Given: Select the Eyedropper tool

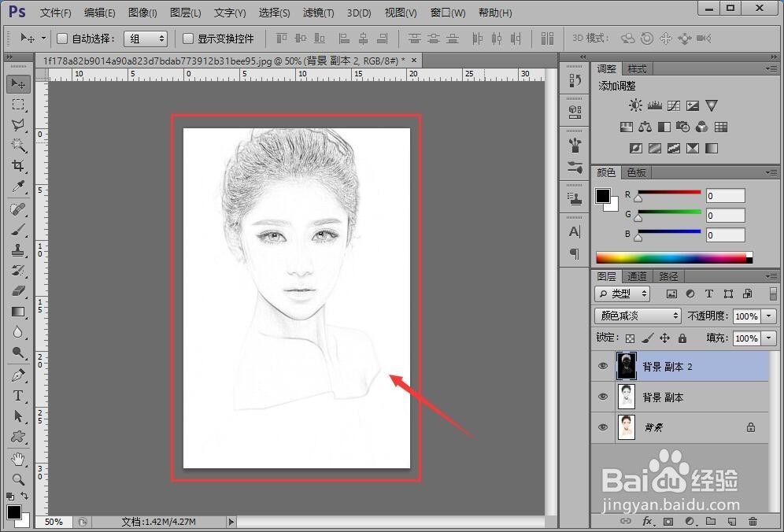Looking at the screenshot, I should pos(18,187).
